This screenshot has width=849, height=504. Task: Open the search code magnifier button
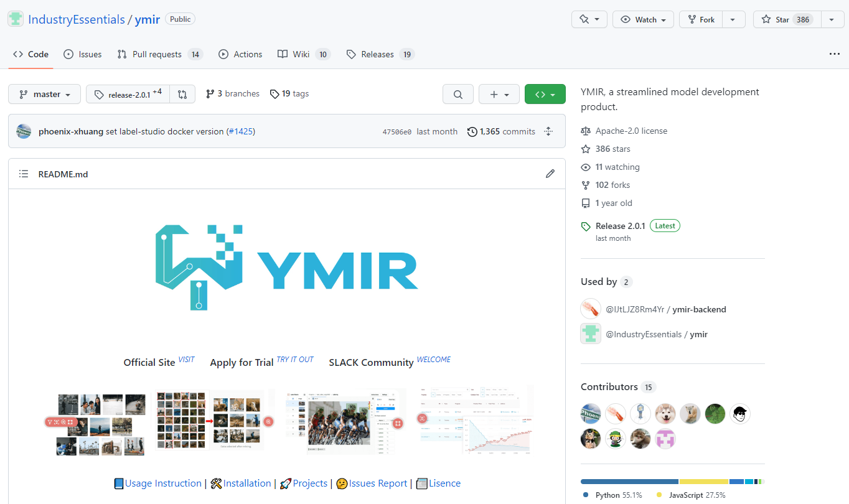tap(458, 95)
